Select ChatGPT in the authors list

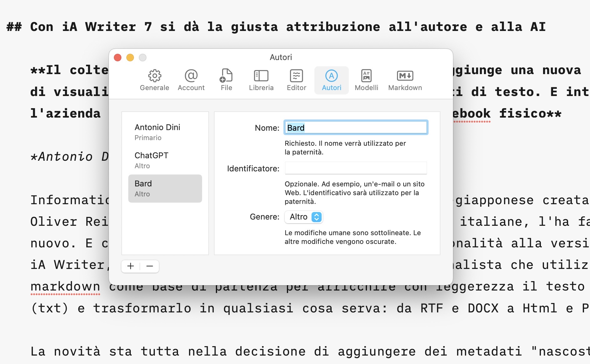click(165, 160)
